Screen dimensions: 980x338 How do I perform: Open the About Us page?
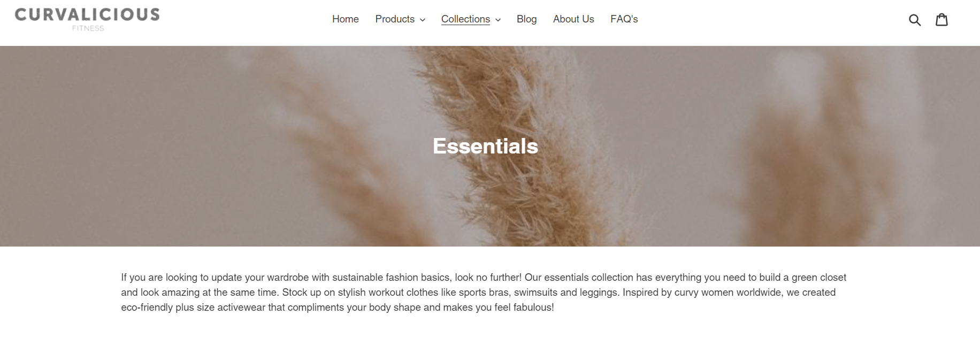(573, 19)
